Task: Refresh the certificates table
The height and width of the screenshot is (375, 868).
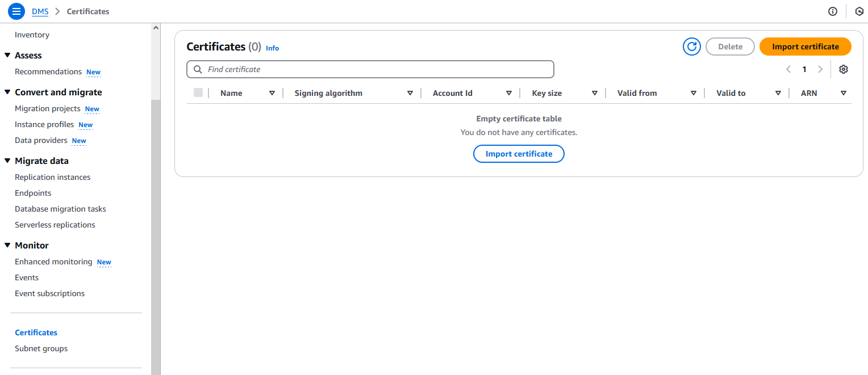Action: 691,47
